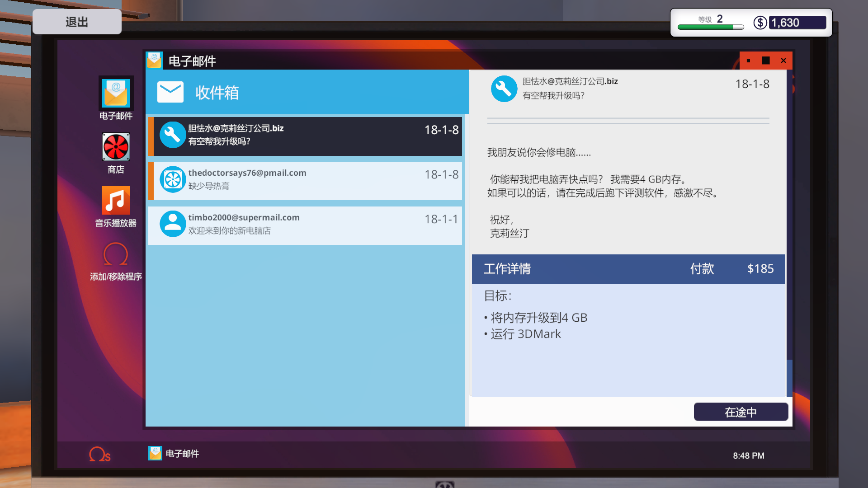Click the dollar sign money icon
Image resolution: width=868 pixels, height=488 pixels.
click(x=760, y=23)
